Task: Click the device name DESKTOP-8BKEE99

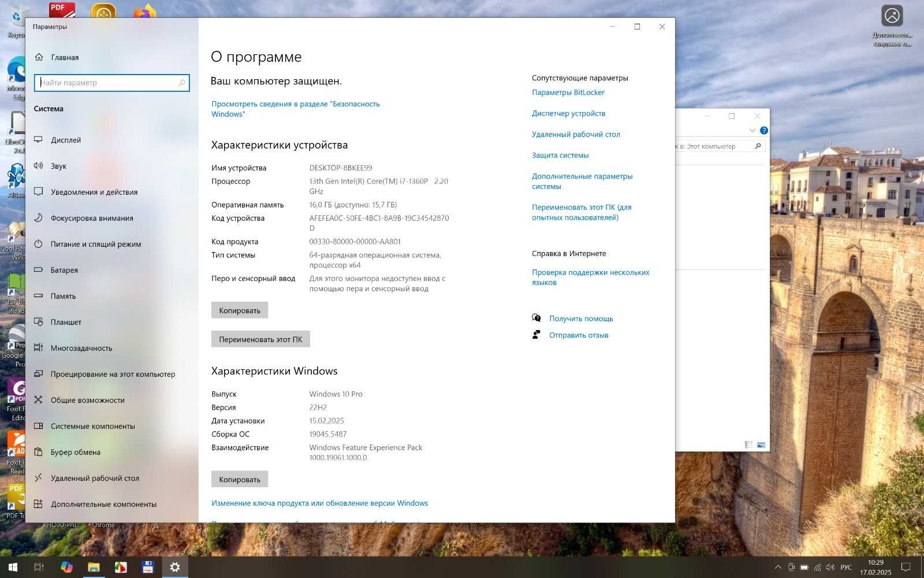Action: (341, 168)
